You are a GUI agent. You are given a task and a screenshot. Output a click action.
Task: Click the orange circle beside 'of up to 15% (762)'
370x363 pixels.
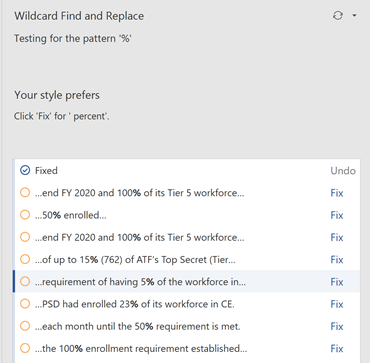[x=25, y=259]
